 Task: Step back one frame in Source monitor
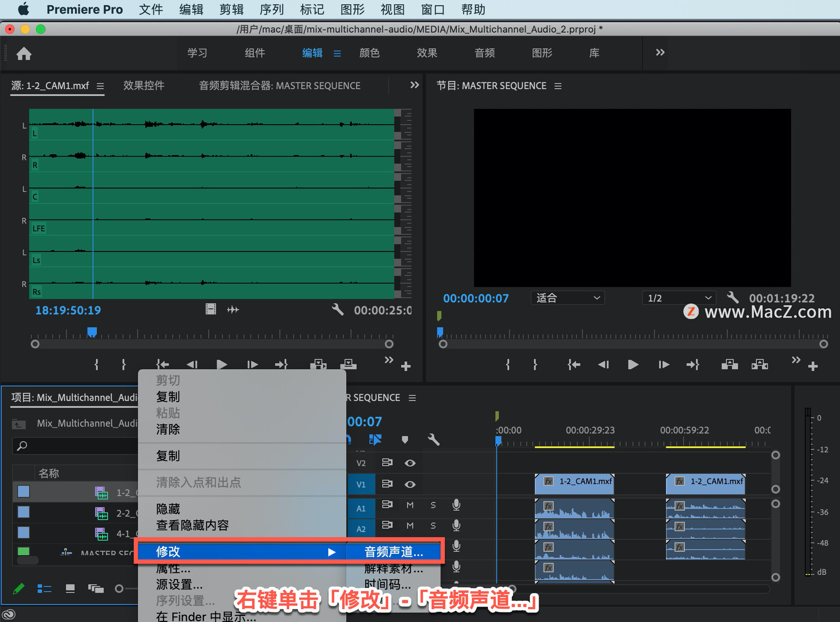pyautogui.click(x=192, y=364)
